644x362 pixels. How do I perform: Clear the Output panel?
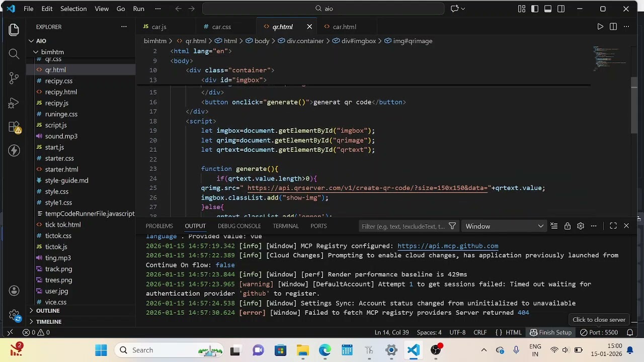tap(554, 226)
